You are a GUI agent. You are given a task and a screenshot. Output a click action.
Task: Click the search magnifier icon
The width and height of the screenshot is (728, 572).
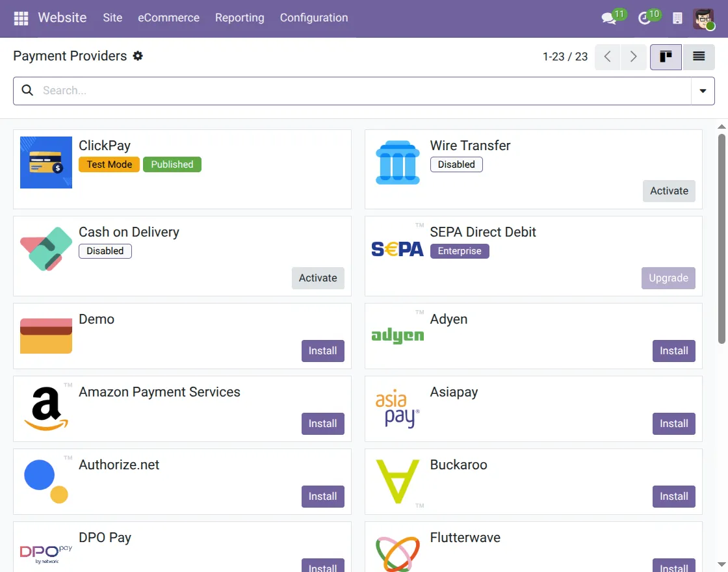click(27, 90)
